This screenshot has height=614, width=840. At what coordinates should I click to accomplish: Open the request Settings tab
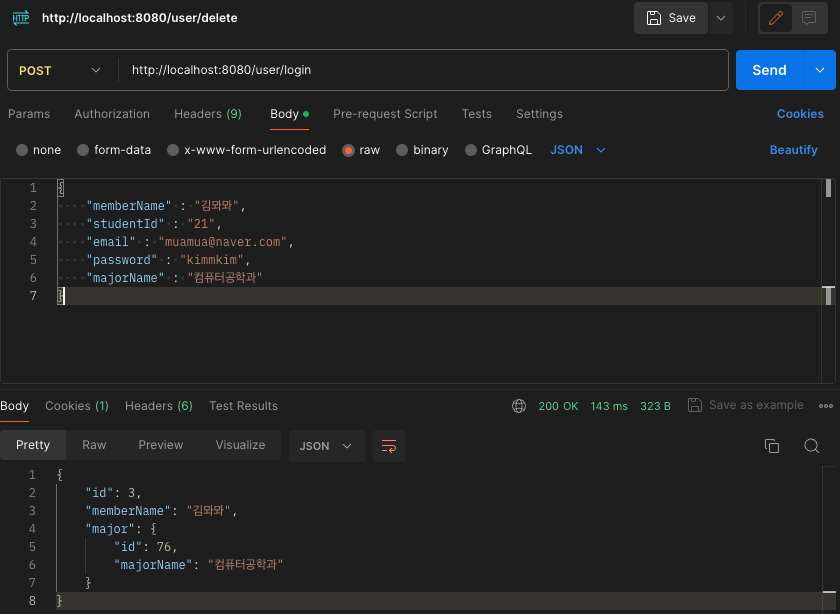pyautogui.click(x=539, y=114)
